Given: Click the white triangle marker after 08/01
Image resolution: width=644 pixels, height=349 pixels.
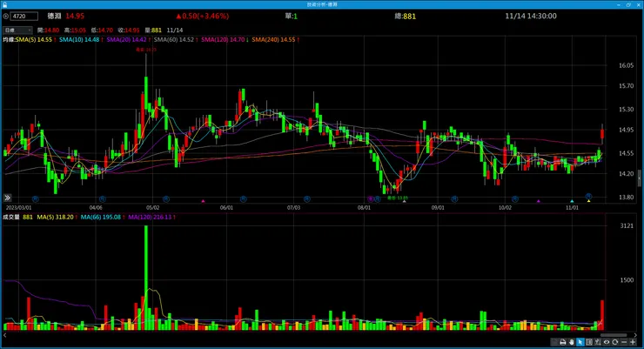Looking at the screenshot, I should 404,201.
